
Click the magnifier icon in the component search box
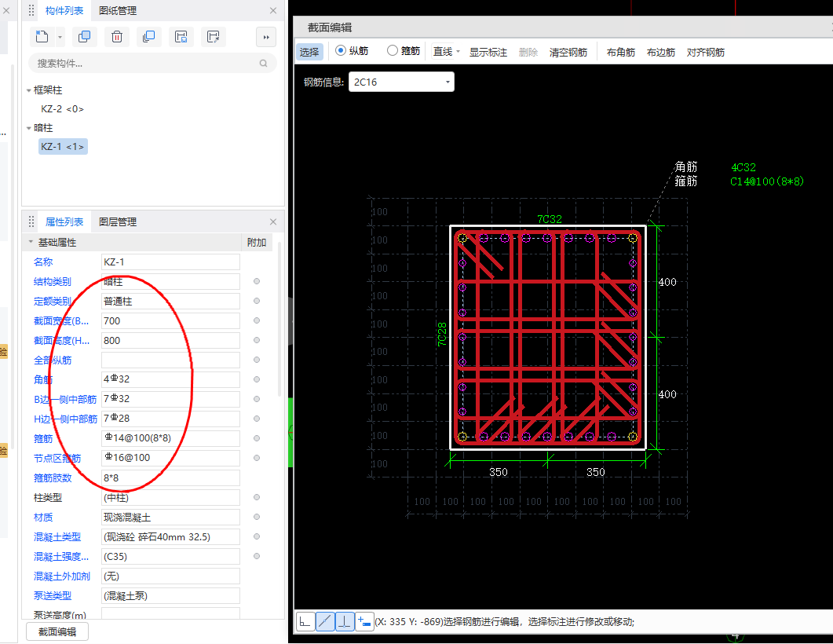click(264, 64)
